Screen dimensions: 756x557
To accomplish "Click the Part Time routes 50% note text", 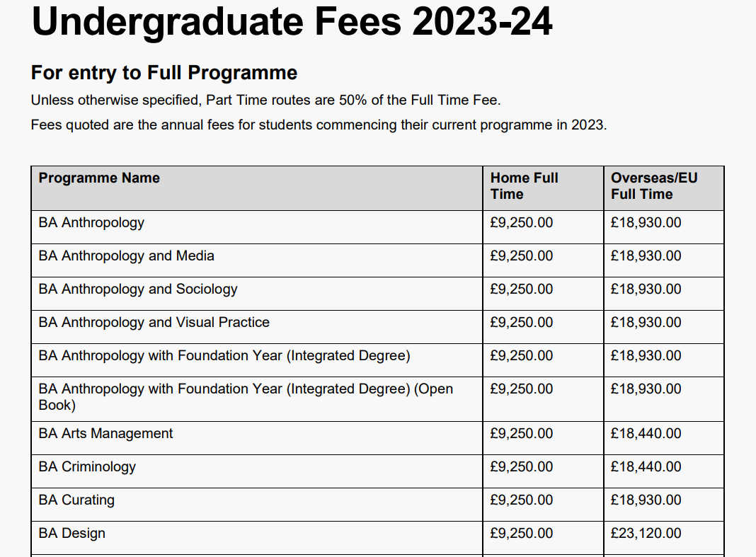I will (x=266, y=101).
